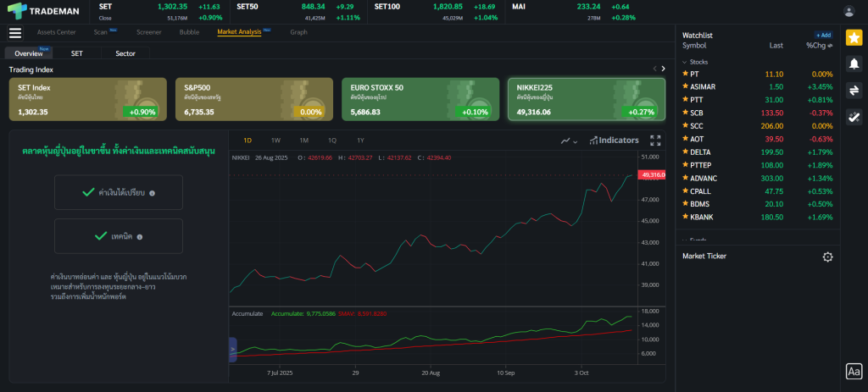Image resolution: width=868 pixels, height=392 pixels.
Task: Open the swap arrows sidebar icon
Action: point(854,91)
